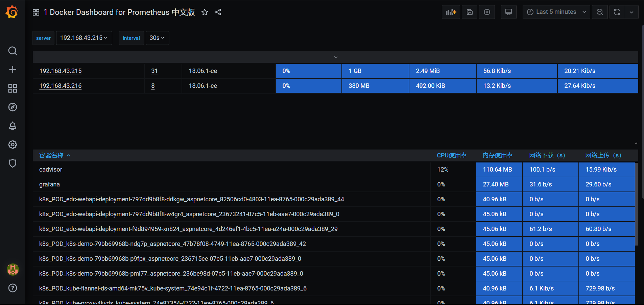Click the 15.99 Kib/s upload cell
Screen dimensions: 644x305
tap(606, 170)
